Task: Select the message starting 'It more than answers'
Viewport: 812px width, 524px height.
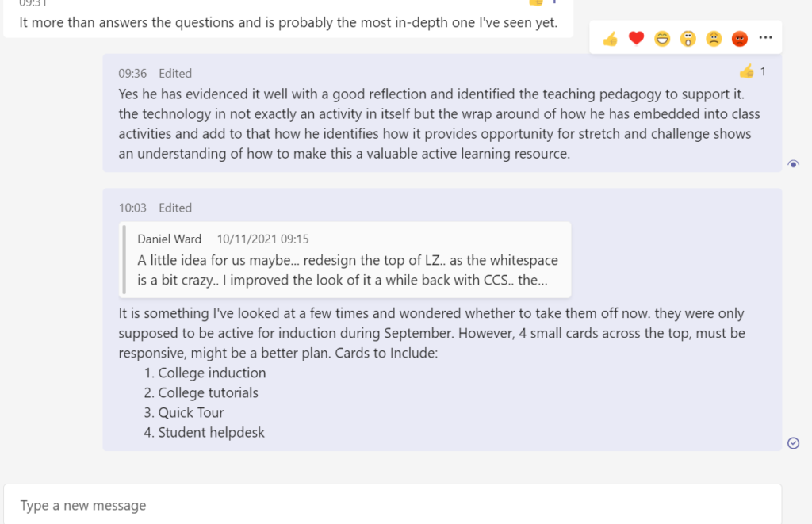Action: click(289, 19)
